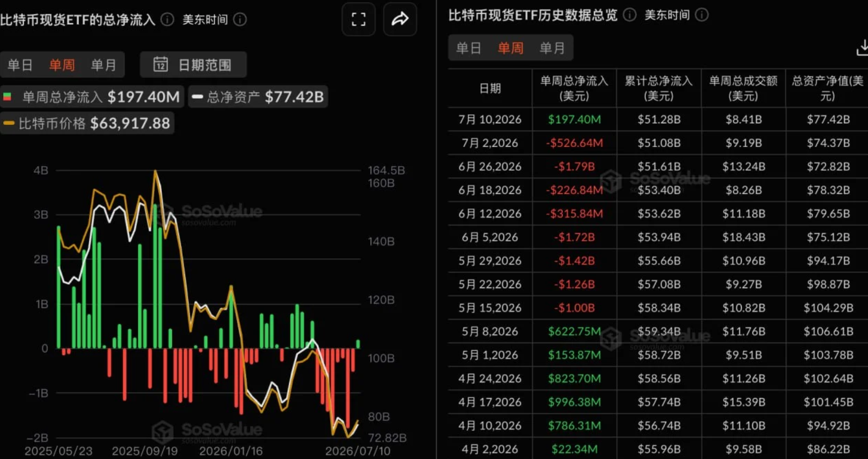Click the -$1.79B outflow cell
This screenshot has height=459, width=868.
coord(574,167)
